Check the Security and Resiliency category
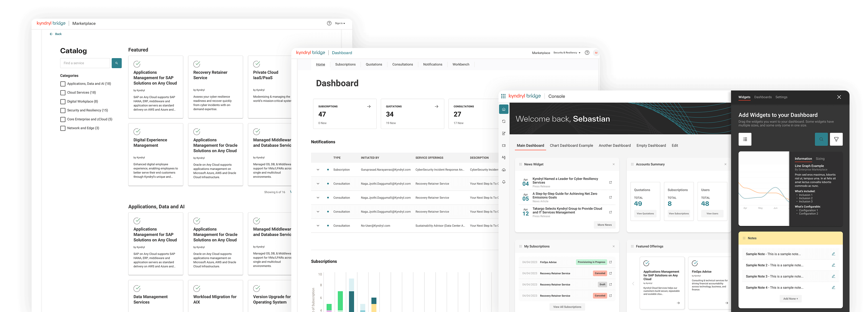The image size is (868, 312). (x=63, y=111)
